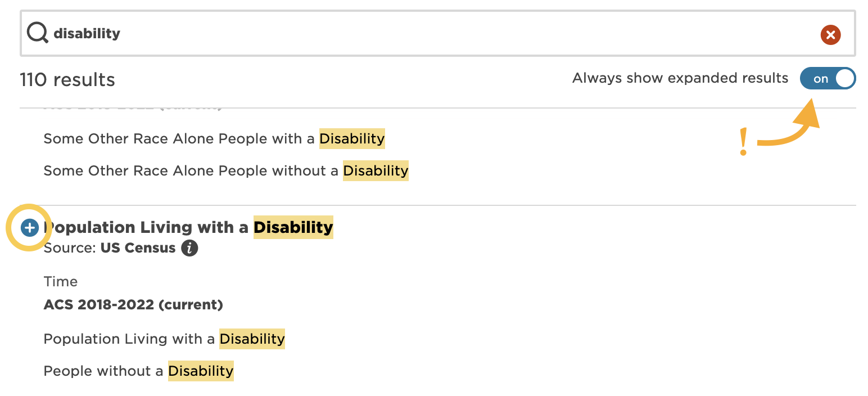The height and width of the screenshot is (396, 868).
Task: Select Some Other Race Alone People without a Disability
Action: (x=226, y=170)
